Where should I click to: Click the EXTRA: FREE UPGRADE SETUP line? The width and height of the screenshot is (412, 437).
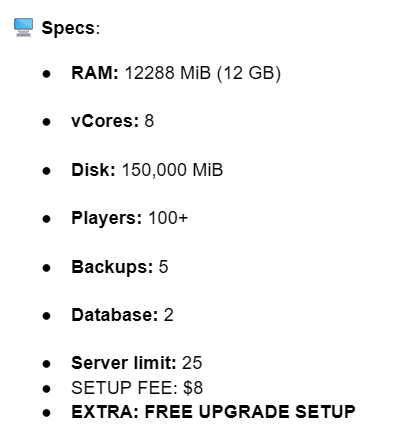click(213, 412)
